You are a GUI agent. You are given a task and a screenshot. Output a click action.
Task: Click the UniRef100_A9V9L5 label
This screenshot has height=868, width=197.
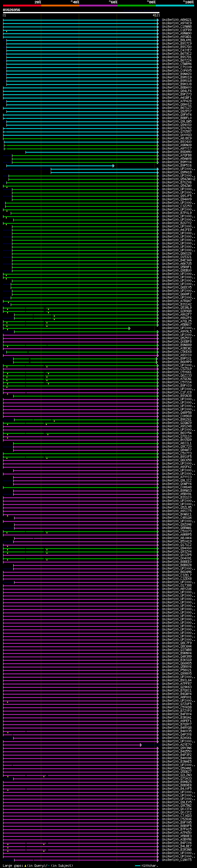tap(177, 332)
